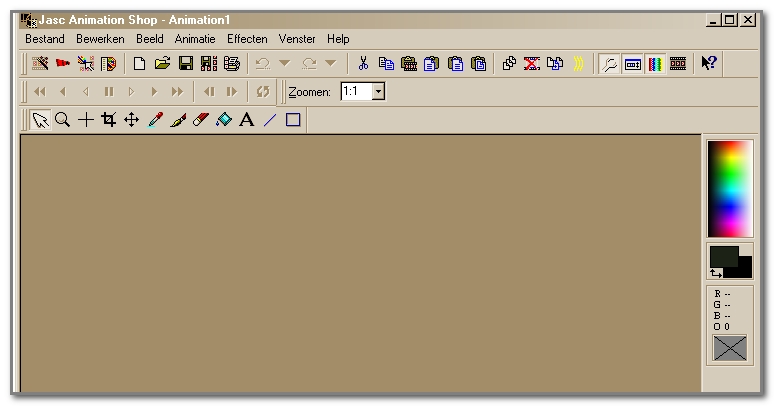Click the Browse icon next to wizards

[109, 63]
